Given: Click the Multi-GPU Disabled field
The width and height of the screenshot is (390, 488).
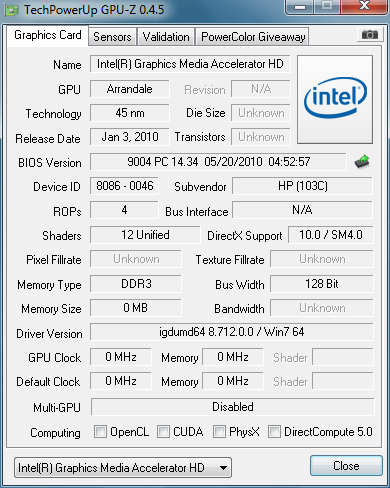Looking at the screenshot, I should click(x=233, y=406).
